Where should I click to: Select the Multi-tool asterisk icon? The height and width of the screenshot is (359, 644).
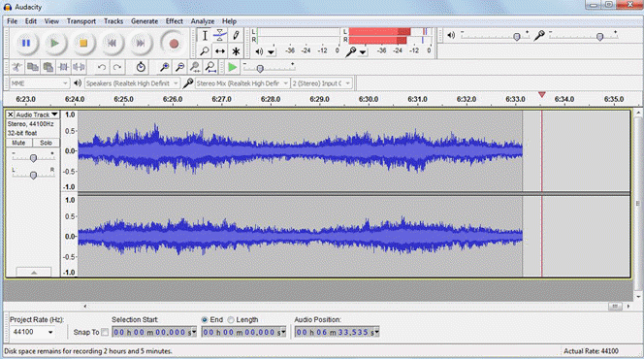[236, 51]
